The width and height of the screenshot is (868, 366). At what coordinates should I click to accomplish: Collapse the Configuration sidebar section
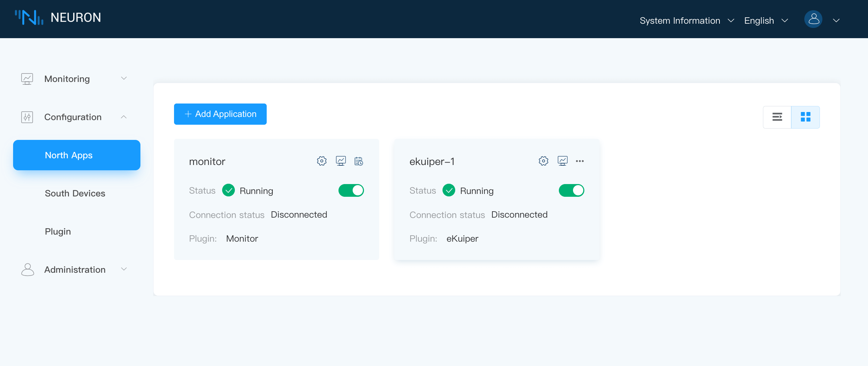pyautogui.click(x=74, y=117)
